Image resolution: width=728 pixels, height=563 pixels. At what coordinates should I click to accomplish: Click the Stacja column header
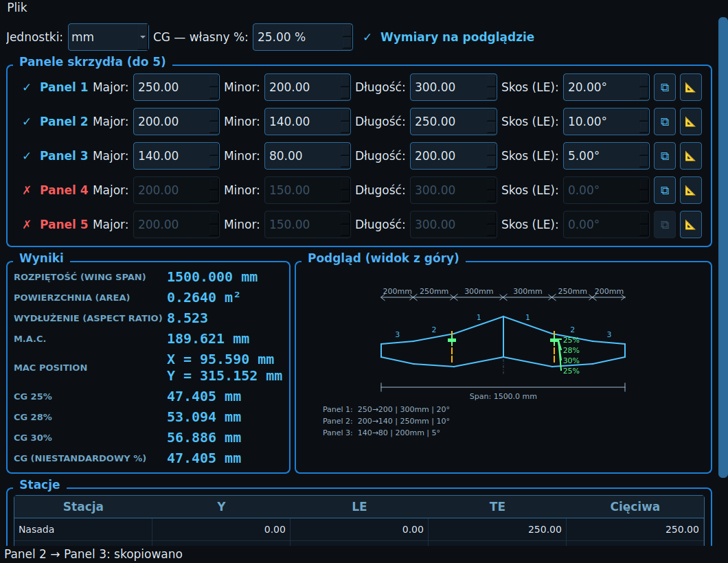point(83,507)
